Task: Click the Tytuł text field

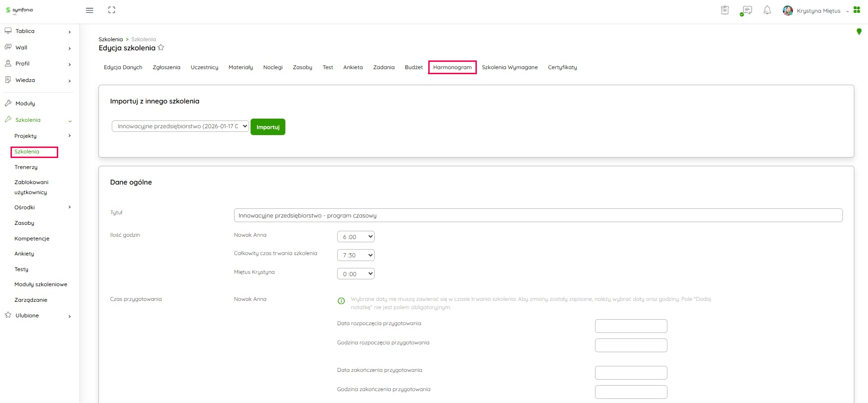Action: [538, 215]
